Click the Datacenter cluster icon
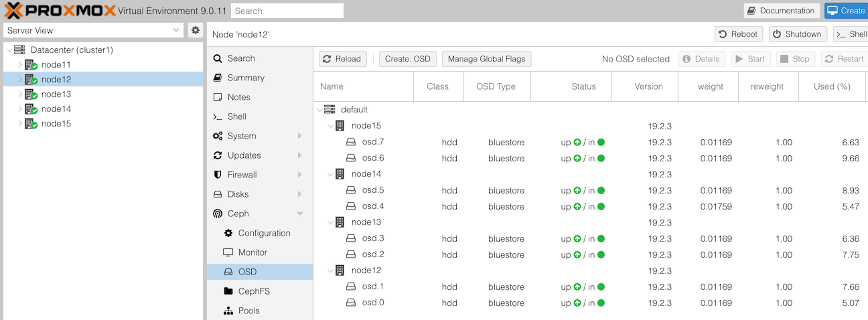This screenshot has height=320, width=868. click(19, 50)
